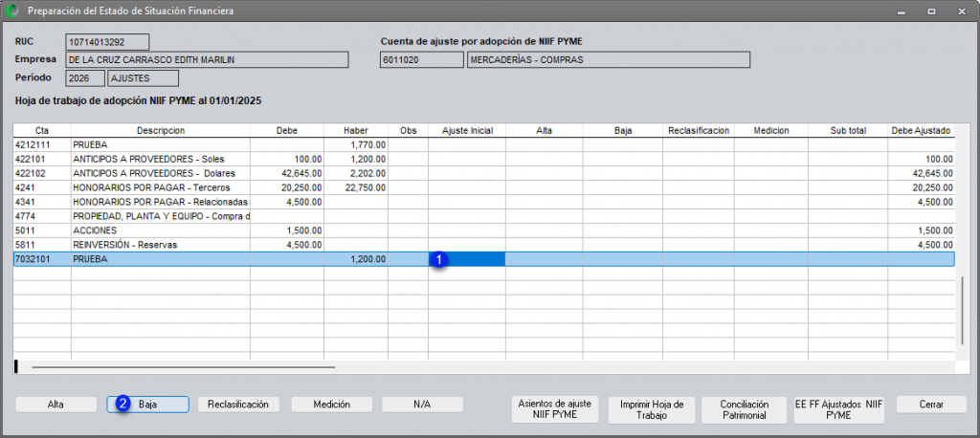Click the Medición button
The image size is (980, 438).
331,405
